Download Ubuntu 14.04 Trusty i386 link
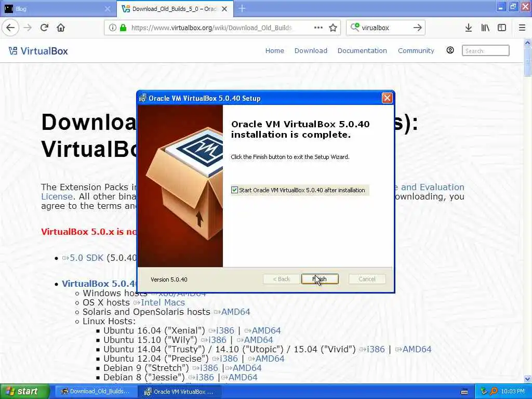 coord(372,349)
